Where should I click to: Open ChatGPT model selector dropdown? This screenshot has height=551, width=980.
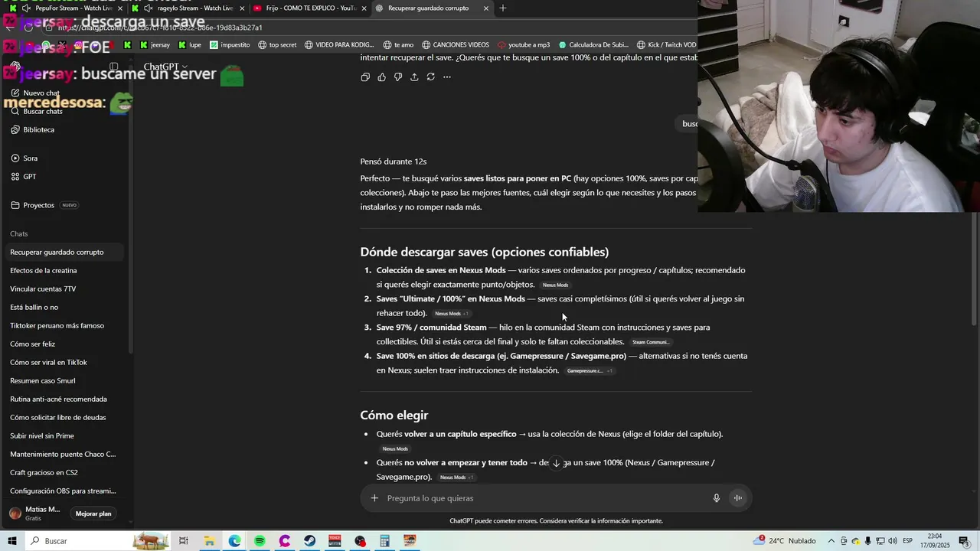pos(165,67)
